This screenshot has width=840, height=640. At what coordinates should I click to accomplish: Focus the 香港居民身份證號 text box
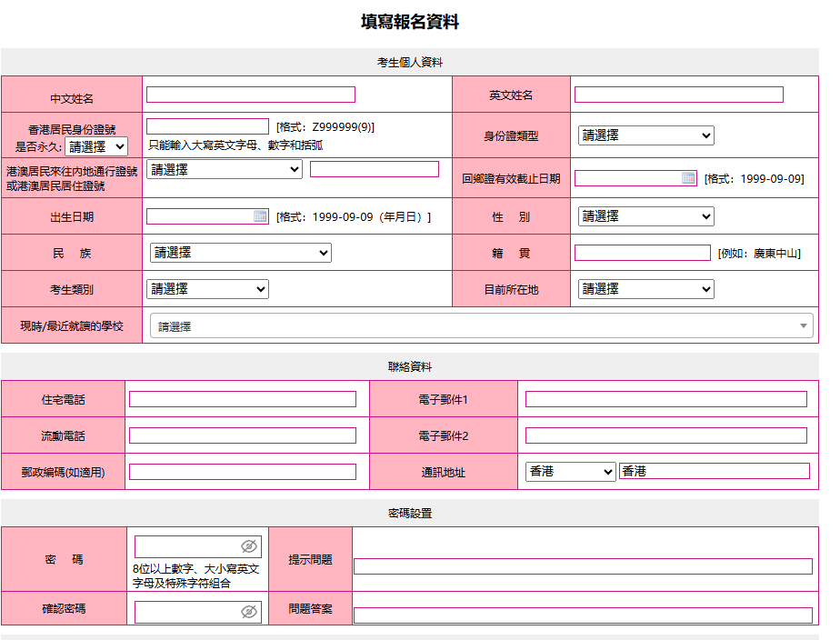[x=207, y=126]
